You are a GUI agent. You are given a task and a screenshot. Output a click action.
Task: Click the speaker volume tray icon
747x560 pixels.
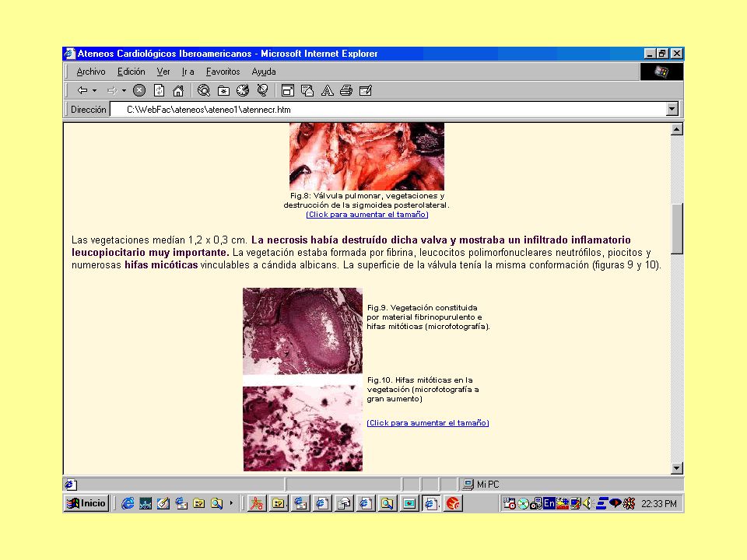[587, 503]
